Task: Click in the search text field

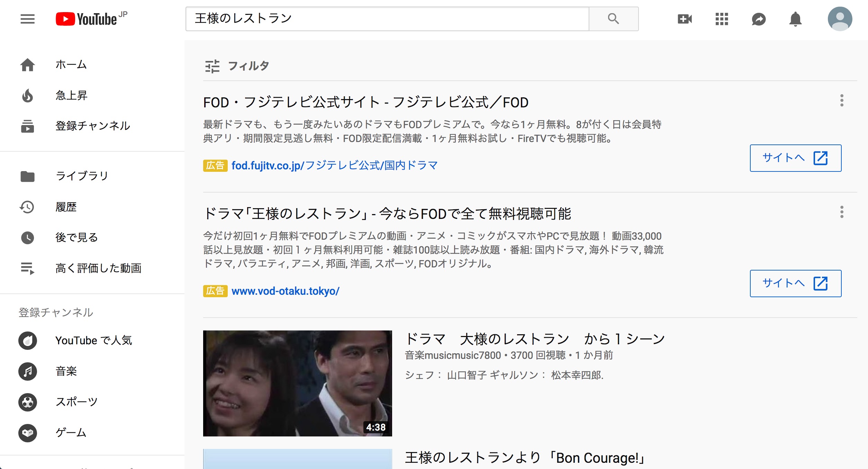Action: click(387, 19)
